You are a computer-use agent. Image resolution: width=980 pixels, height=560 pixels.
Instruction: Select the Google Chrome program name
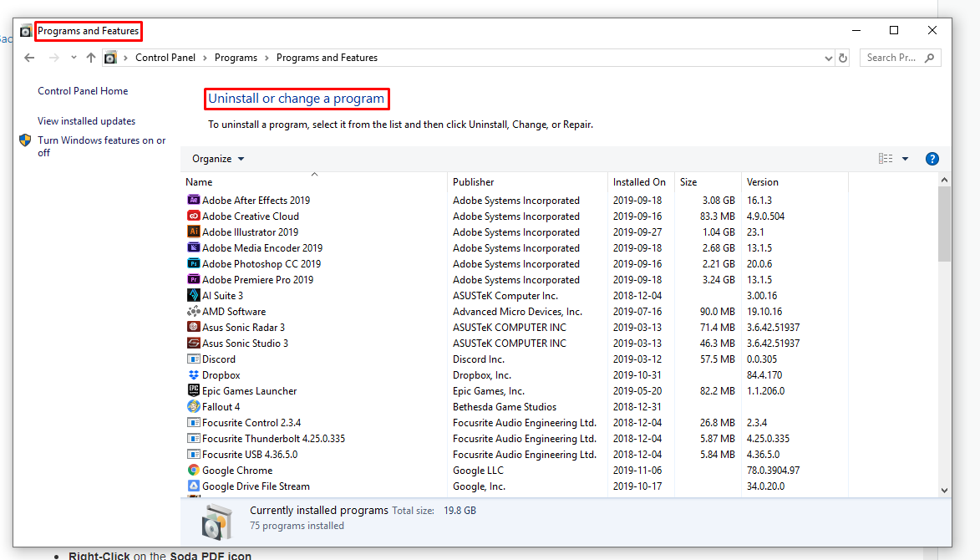[x=237, y=470]
